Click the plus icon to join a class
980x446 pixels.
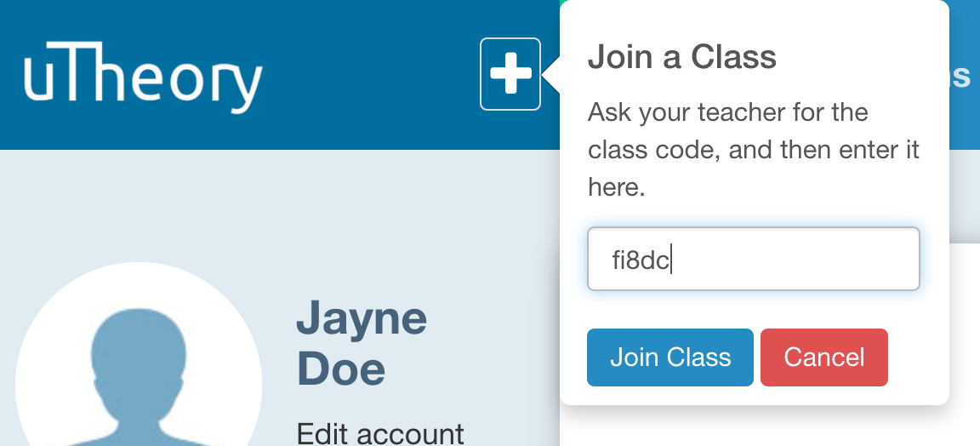click(510, 74)
